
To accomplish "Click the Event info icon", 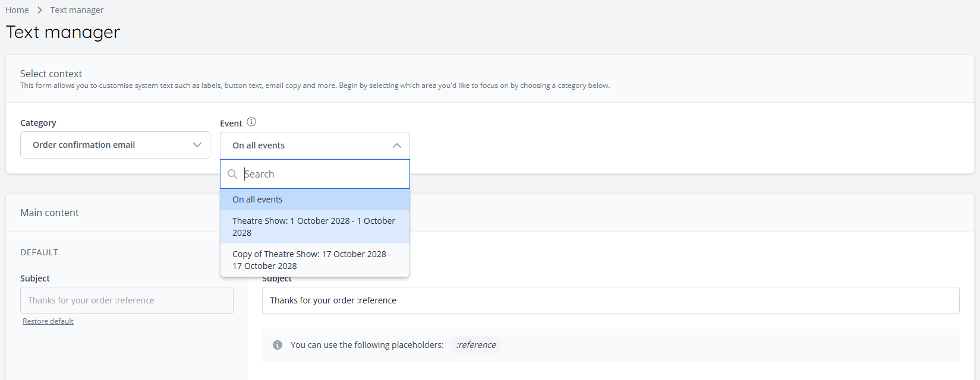I will click(251, 122).
